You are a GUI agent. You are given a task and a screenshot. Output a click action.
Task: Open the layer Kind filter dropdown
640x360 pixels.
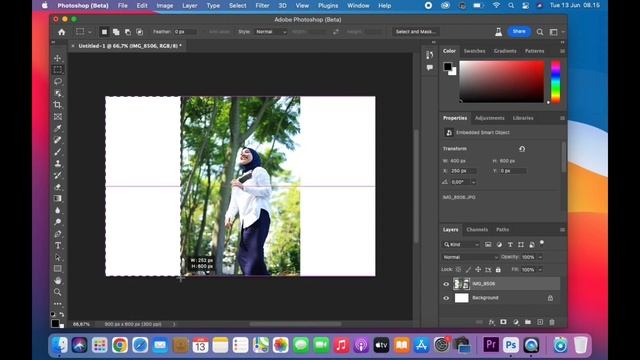pyautogui.click(x=461, y=244)
